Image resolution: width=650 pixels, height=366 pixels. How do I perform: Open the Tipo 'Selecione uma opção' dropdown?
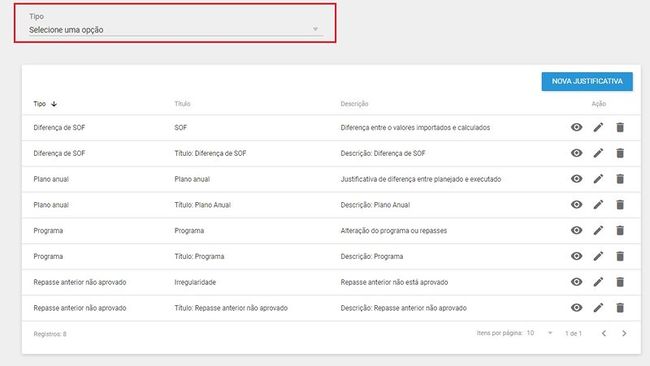click(x=175, y=29)
